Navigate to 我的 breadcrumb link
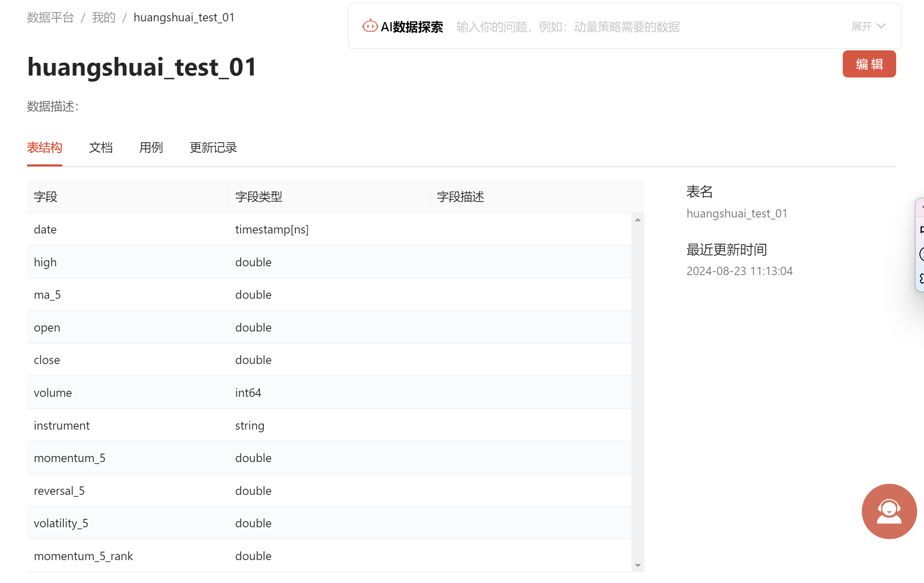 tap(104, 17)
